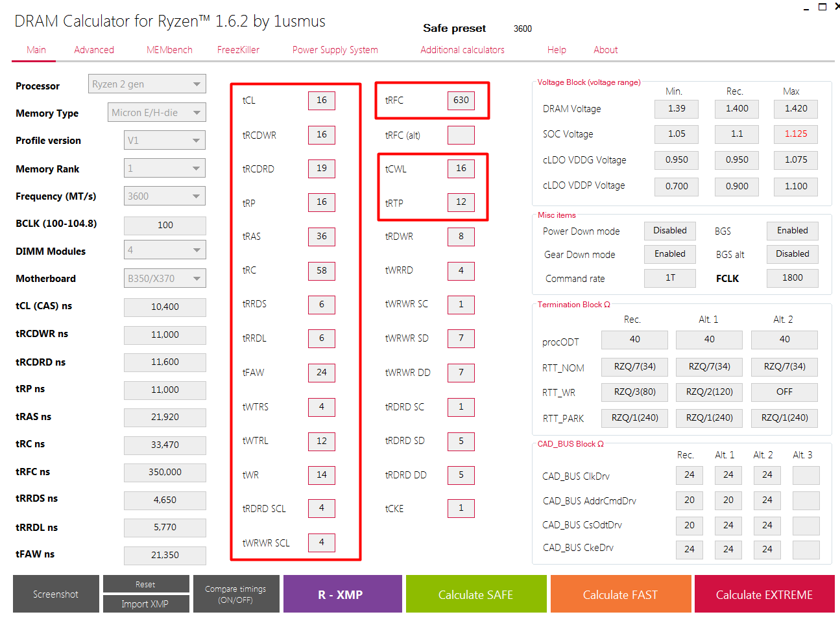Expand the Frequency (MT/s) dropdown

[165, 196]
